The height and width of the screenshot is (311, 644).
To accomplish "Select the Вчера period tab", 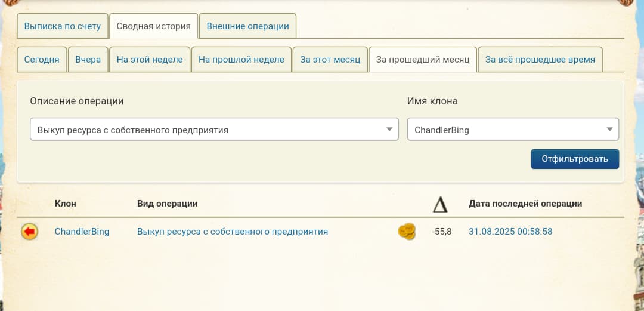I will tap(88, 60).
